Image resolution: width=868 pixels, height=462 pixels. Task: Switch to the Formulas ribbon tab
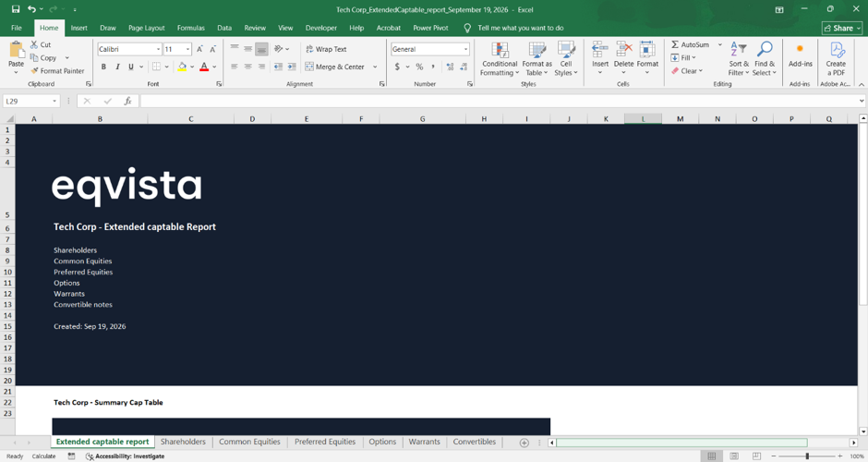click(191, 28)
